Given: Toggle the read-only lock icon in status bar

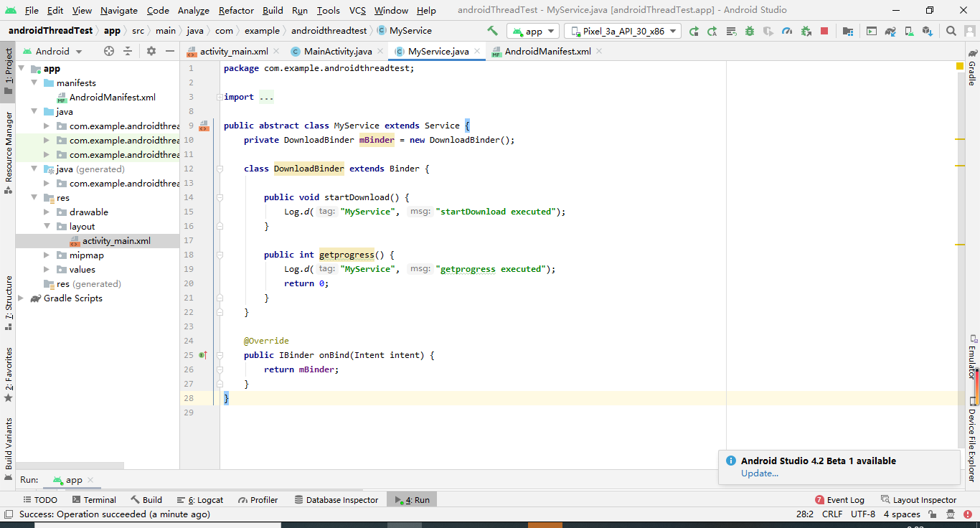Looking at the screenshot, I should [932, 514].
